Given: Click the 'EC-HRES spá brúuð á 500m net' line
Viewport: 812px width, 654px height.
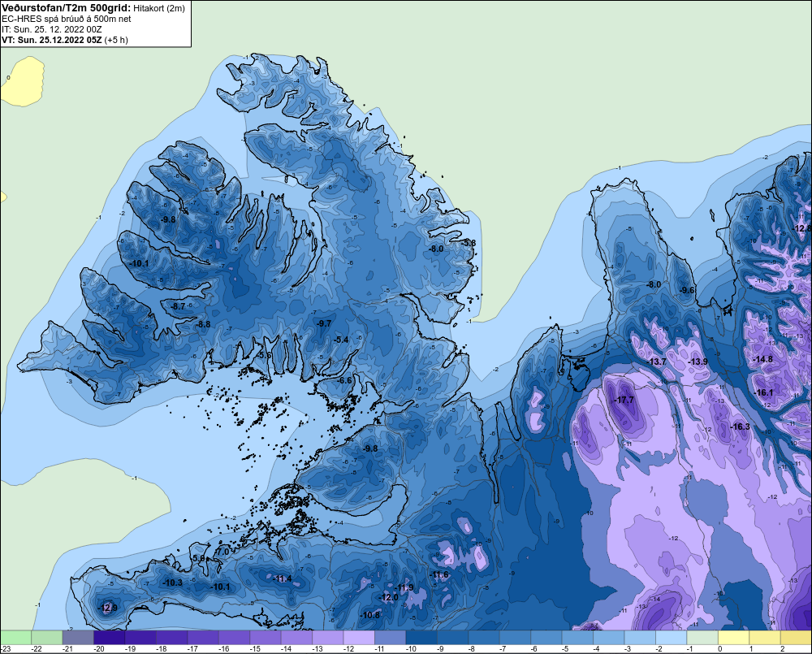Looking at the screenshot, I should coord(67,19).
